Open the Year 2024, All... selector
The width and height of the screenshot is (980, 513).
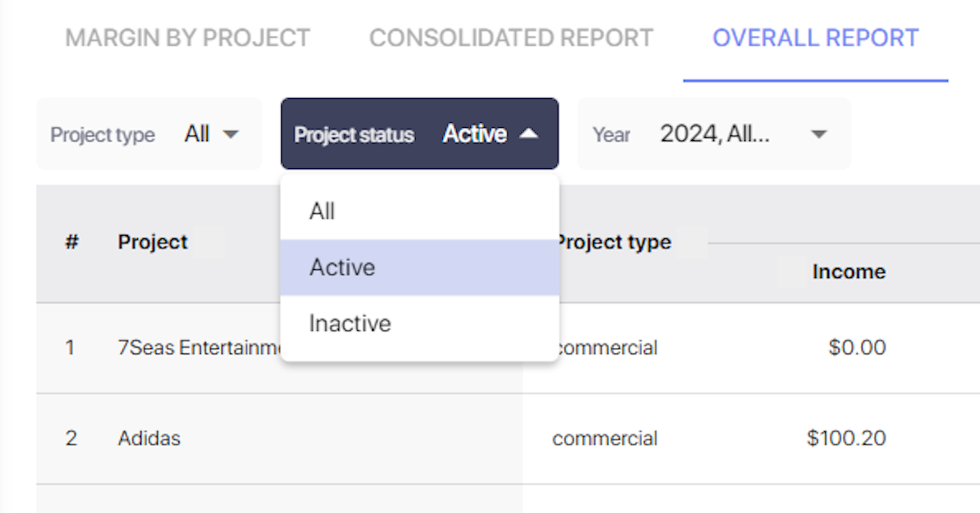714,134
